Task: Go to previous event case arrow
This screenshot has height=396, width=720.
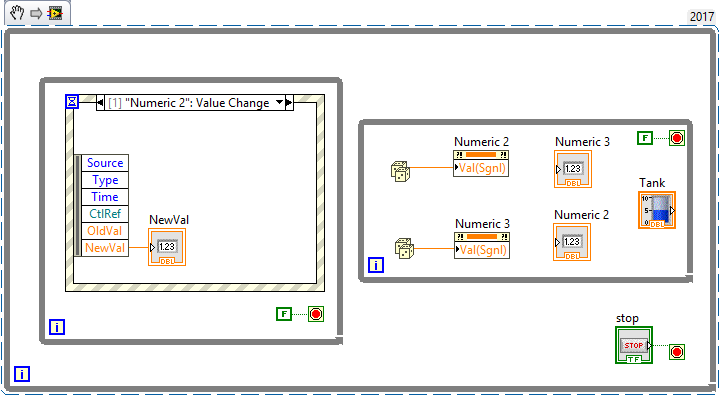Action: coord(100,103)
